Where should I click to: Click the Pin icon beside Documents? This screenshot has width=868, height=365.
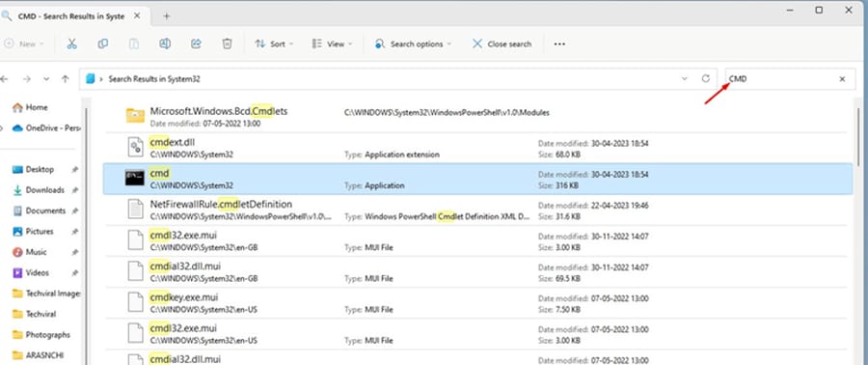(x=74, y=211)
